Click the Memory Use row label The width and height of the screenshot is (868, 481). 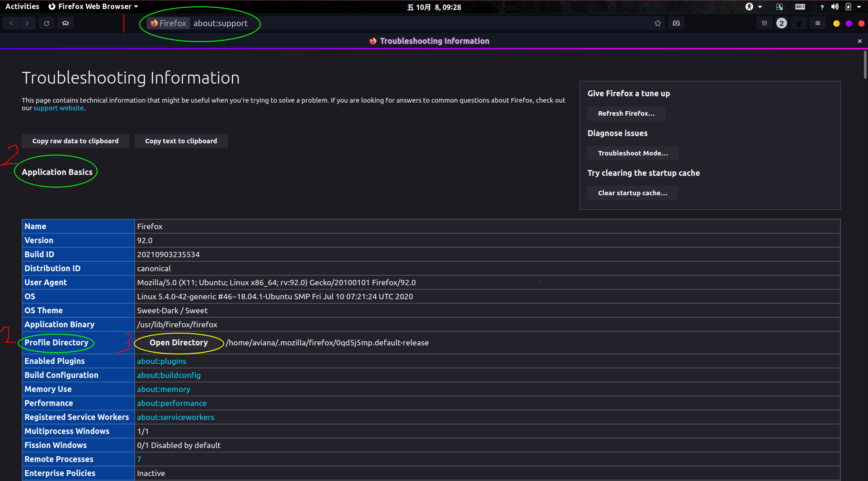[x=48, y=389]
